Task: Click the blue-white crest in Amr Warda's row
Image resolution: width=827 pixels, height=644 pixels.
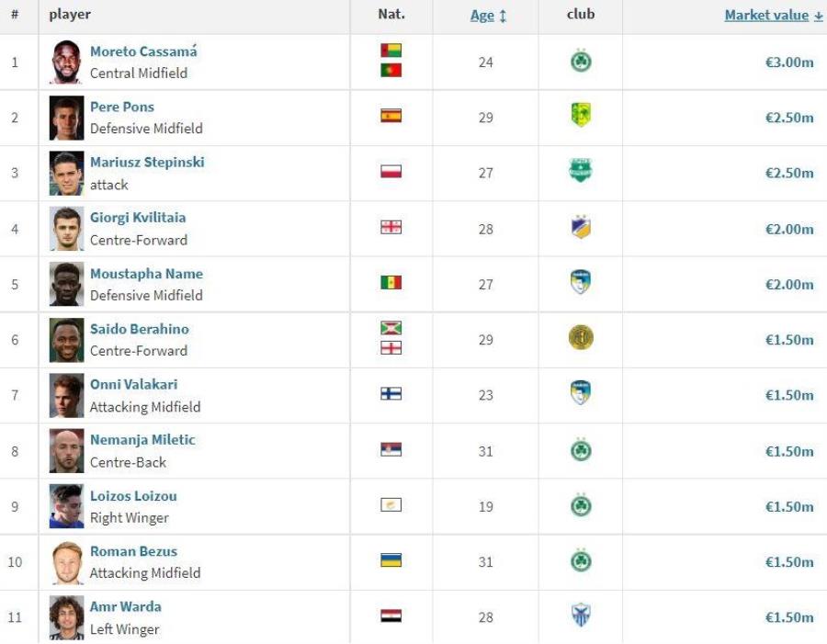Action: [x=581, y=615]
